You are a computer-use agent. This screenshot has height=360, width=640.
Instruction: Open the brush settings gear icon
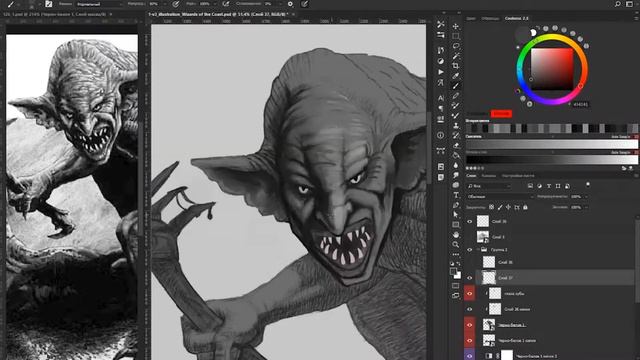tap(290, 4)
